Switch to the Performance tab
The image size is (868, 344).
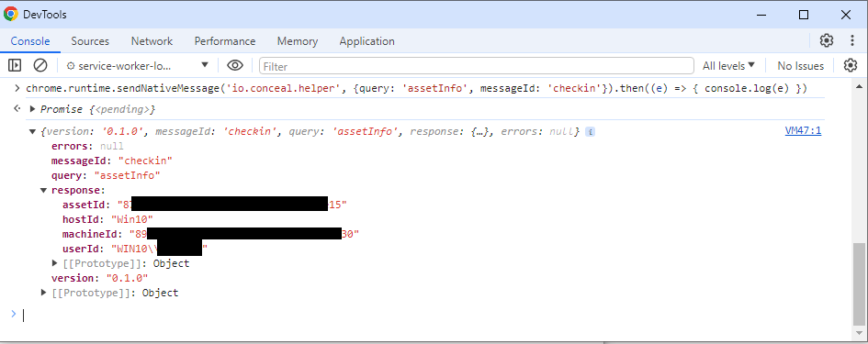(x=225, y=41)
